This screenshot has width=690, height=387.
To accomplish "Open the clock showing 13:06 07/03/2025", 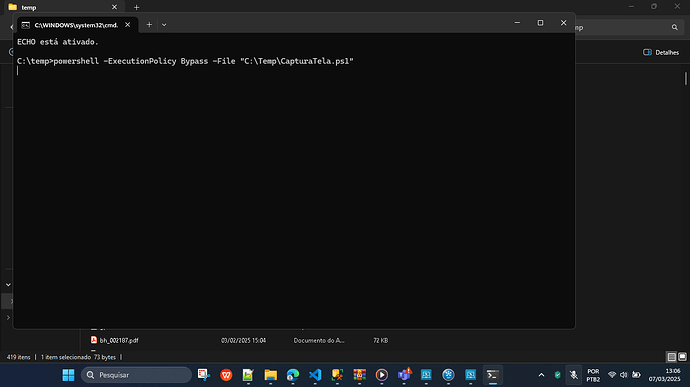I will click(x=664, y=375).
